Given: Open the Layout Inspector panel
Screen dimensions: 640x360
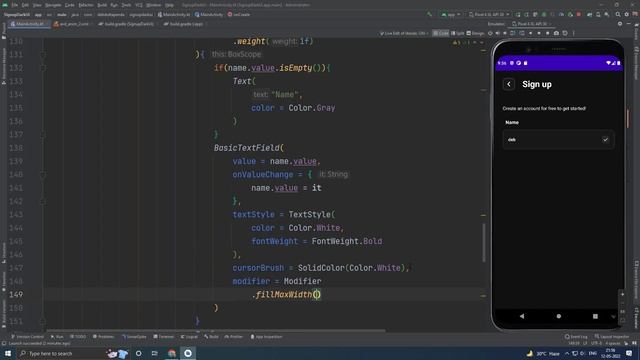Looking at the screenshot, I should pos(612,337).
